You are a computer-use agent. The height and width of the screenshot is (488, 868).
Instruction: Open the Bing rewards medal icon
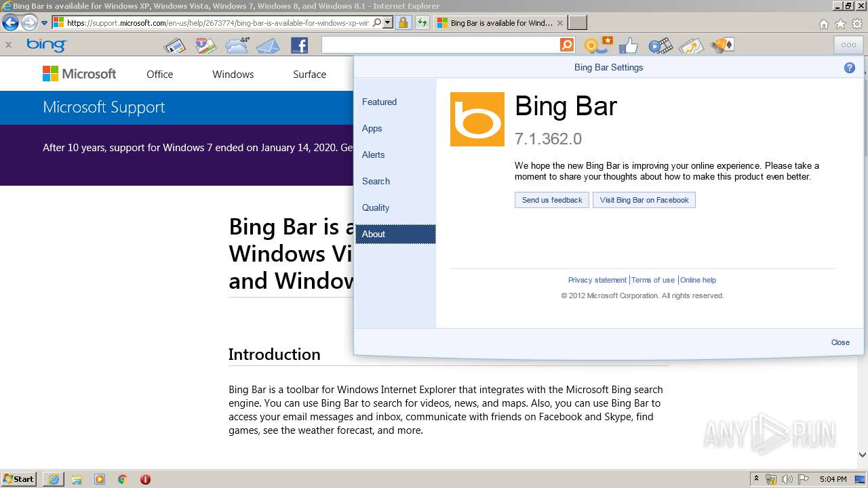coord(598,45)
